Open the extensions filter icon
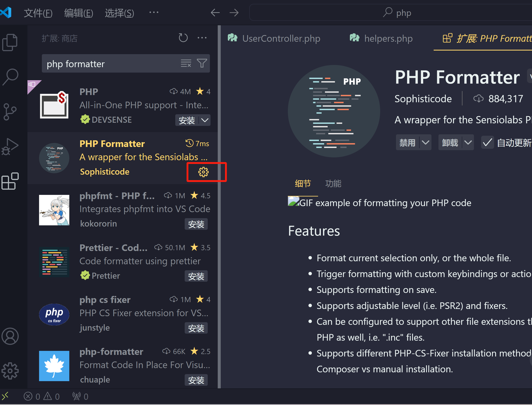Screen dimensions: 532x405 202,63
